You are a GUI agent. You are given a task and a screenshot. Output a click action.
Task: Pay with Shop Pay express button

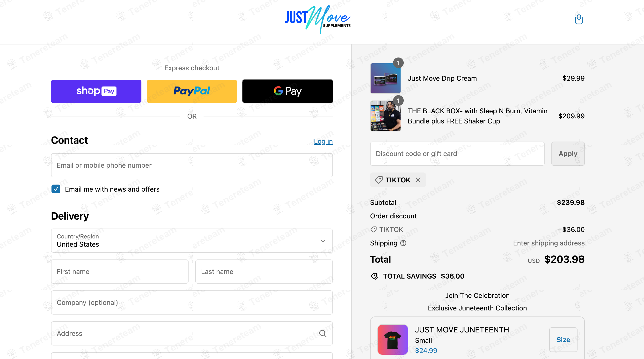(x=96, y=91)
